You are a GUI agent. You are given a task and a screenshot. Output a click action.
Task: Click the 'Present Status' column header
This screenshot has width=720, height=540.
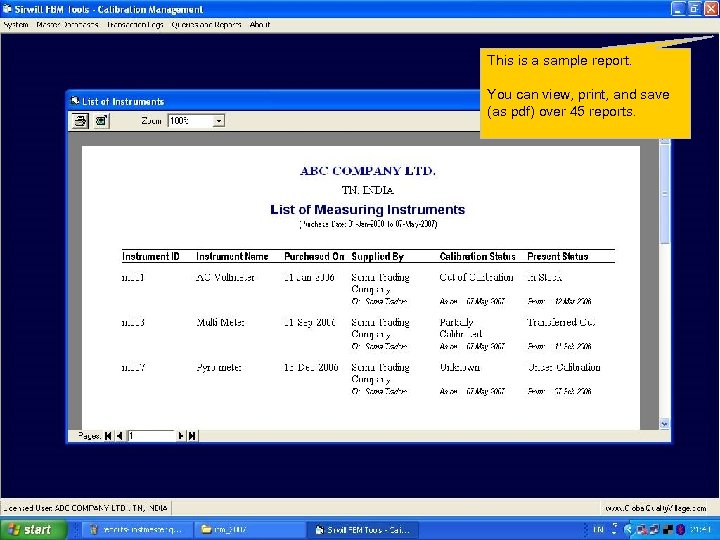(557, 256)
